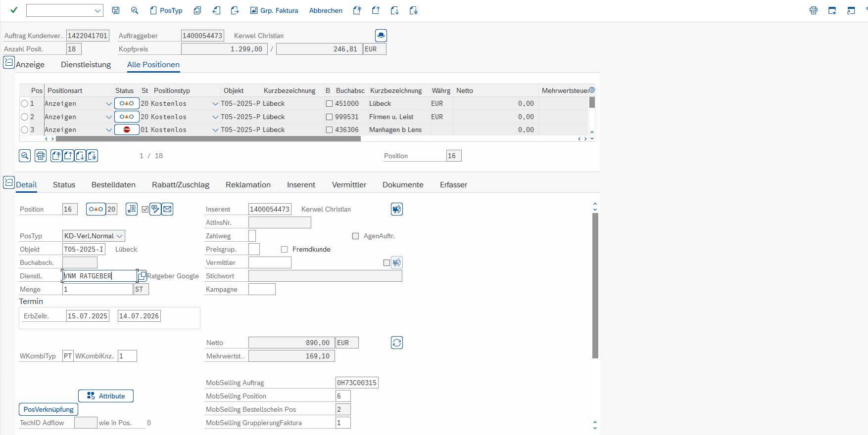Open the Reklamation tab
This screenshot has width=868, height=435.
click(x=248, y=185)
